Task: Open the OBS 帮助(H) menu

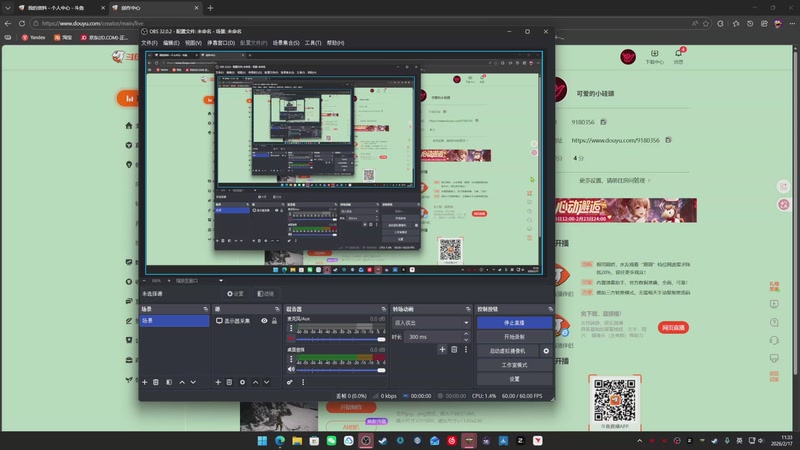Action: point(335,43)
